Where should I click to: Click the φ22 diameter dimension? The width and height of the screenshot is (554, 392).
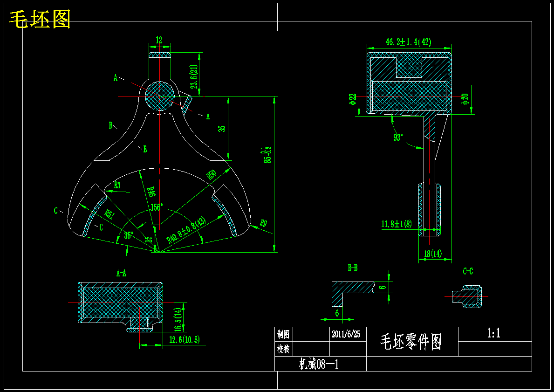click(352, 99)
